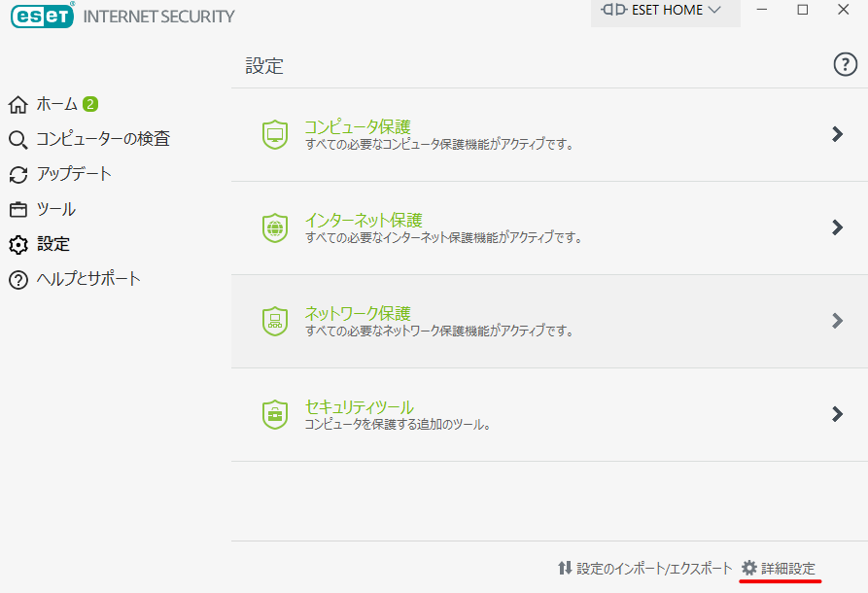The width and height of the screenshot is (868, 593).
Task: Go to ホーム in the sidebar
Action: [56, 104]
